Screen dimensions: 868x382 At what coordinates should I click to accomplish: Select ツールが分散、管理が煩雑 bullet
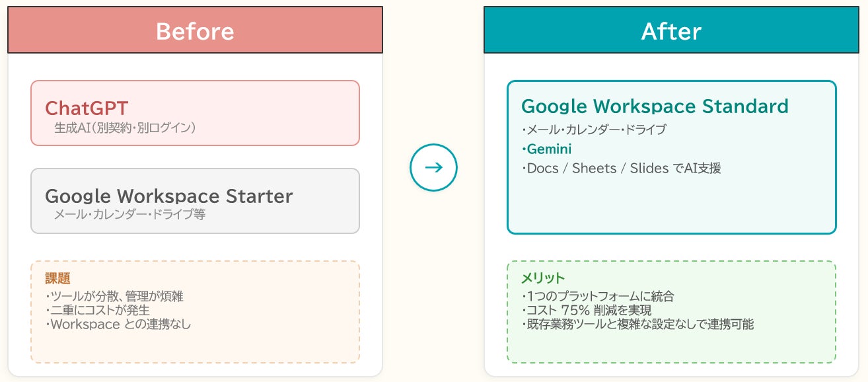point(114,296)
